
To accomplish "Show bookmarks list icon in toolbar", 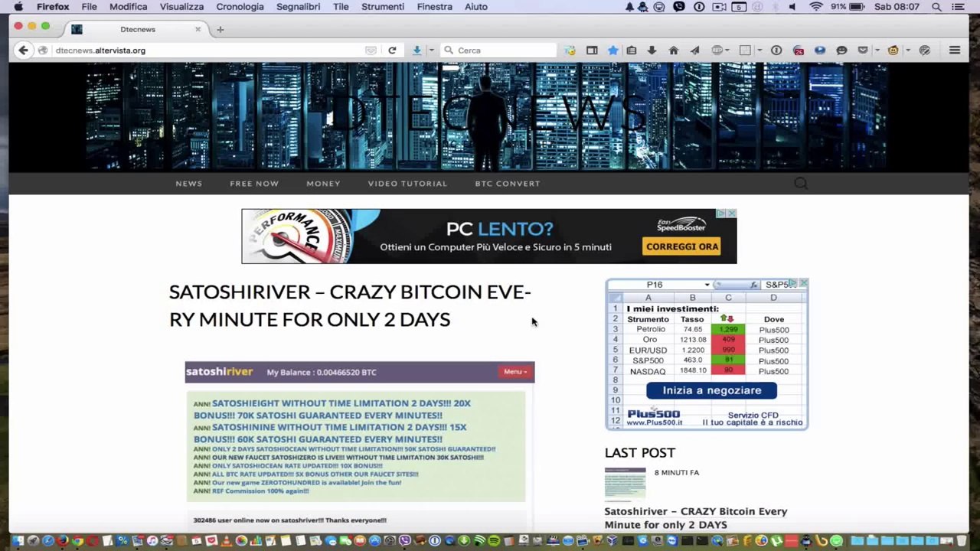I will (x=632, y=51).
